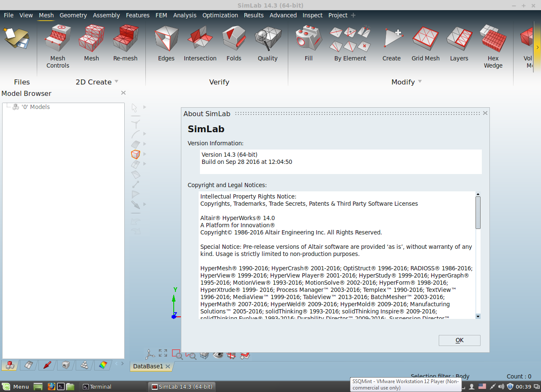Image resolution: width=541 pixels, height=392 pixels.
Task: Click the legal notices scrollbar thumb
Action: pos(478,213)
